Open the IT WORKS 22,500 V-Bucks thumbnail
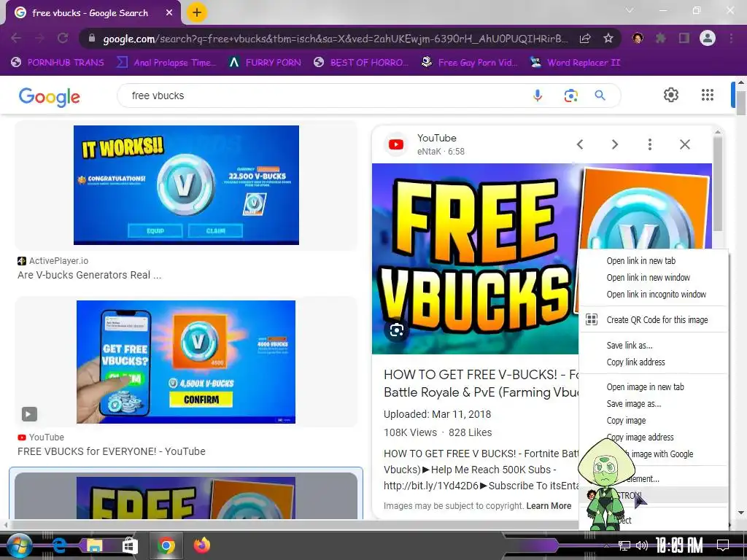This screenshot has width=747, height=560. 186,185
